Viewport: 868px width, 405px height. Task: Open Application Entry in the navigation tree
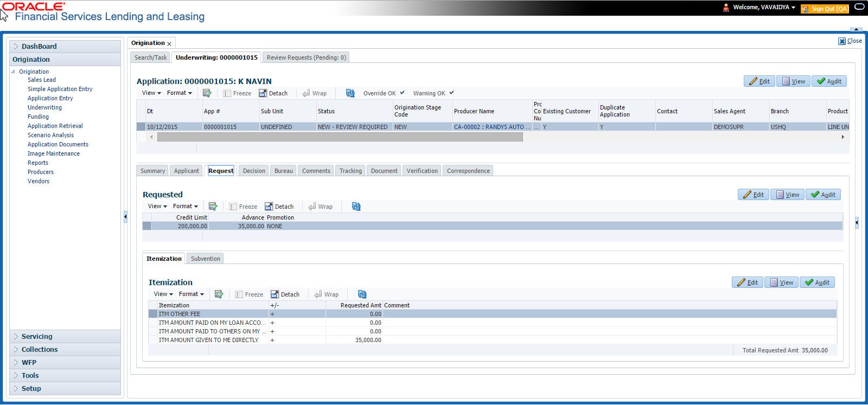click(50, 98)
